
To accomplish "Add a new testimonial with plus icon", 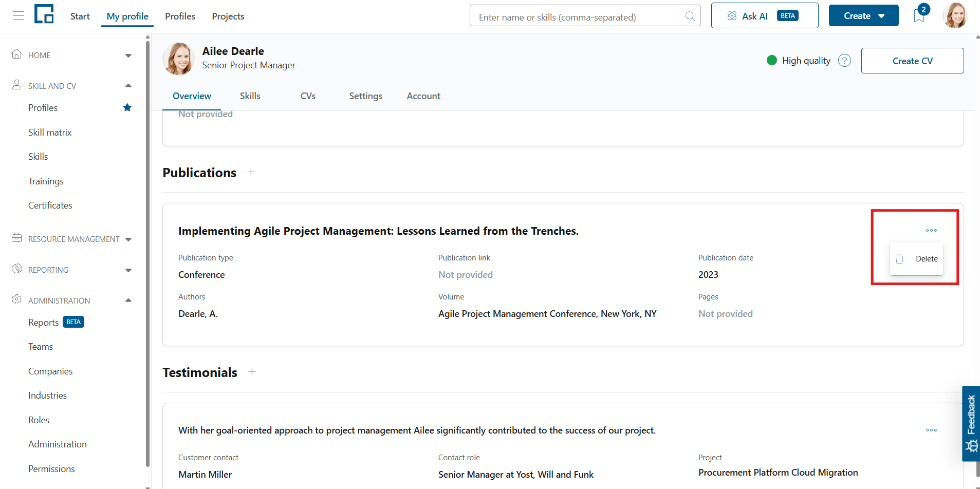I will (252, 372).
